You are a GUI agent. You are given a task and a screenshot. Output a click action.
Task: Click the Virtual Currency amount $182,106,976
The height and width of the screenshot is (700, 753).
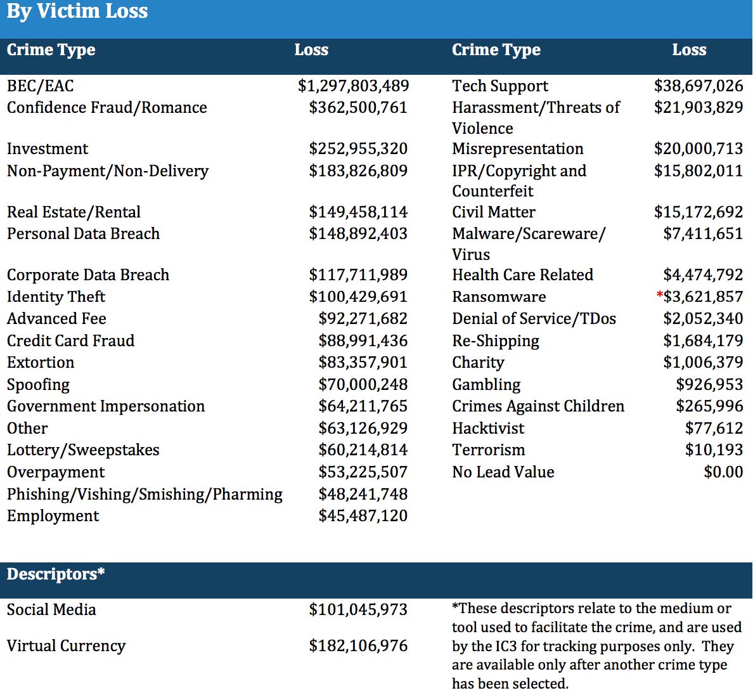click(358, 645)
